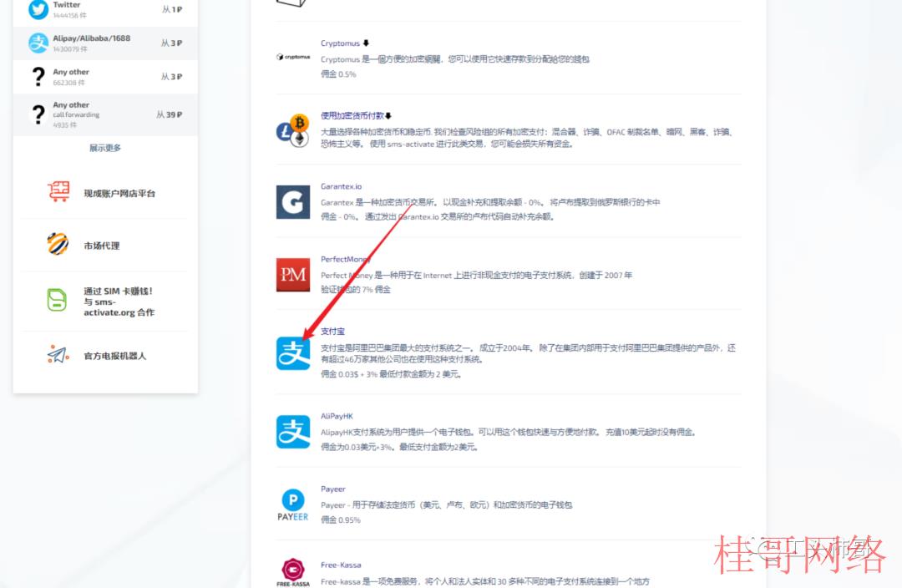The width and height of the screenshot is (902, 588).
Task: Select the 支付宝 title link
Action: (332, 332)
